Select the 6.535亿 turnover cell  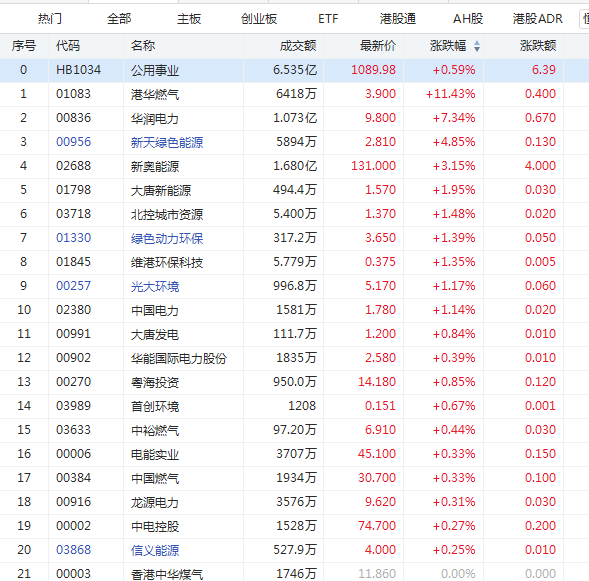tap(295, 70)
